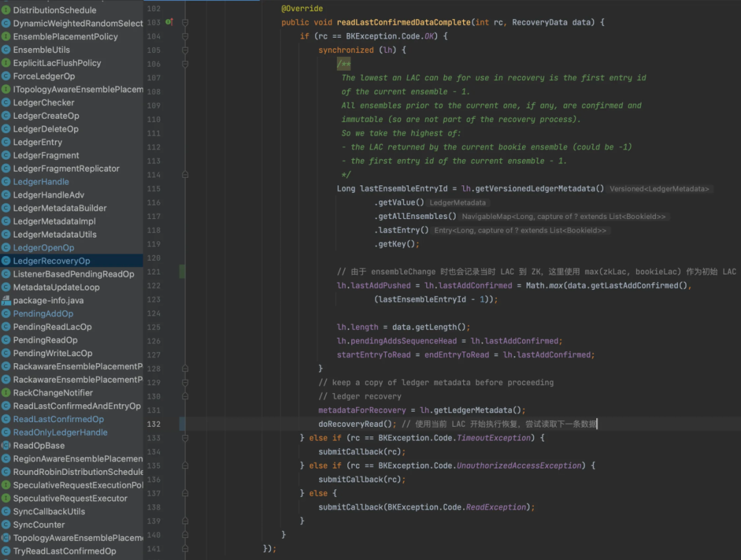Select the highlighted LedgerRecoveryOp file
Screen dimensions: 741x560
(x=51, y=261)
